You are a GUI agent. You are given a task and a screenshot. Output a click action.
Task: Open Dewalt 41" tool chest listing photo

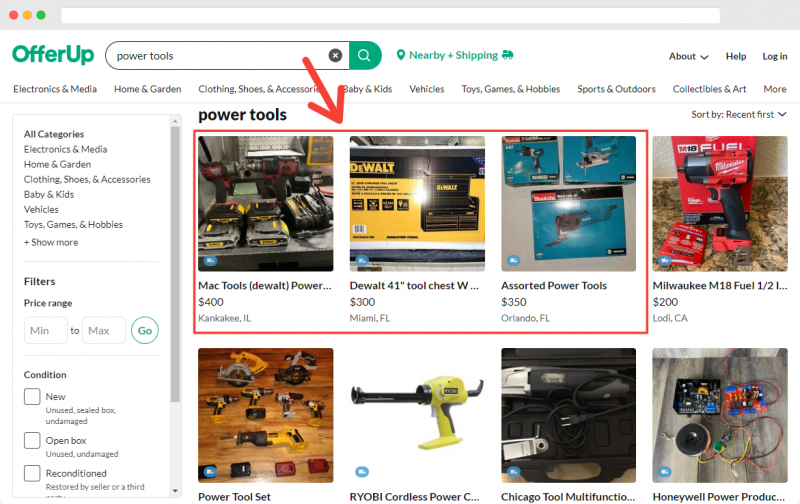pos(417,204)
